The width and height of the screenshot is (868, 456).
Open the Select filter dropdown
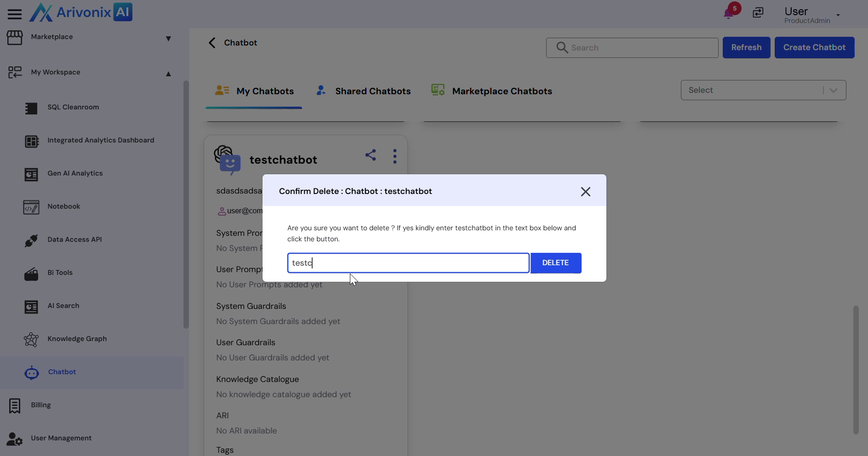pyautogui.click(x=763, y=90)
